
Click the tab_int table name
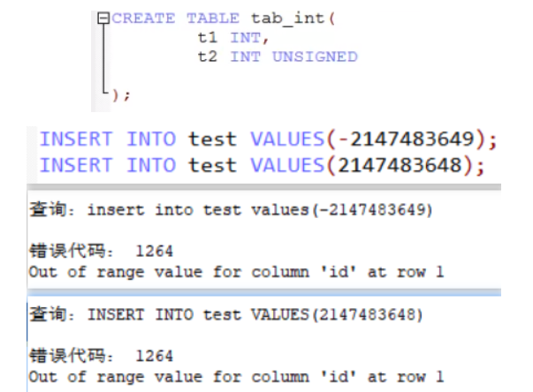tap(287, 19)
